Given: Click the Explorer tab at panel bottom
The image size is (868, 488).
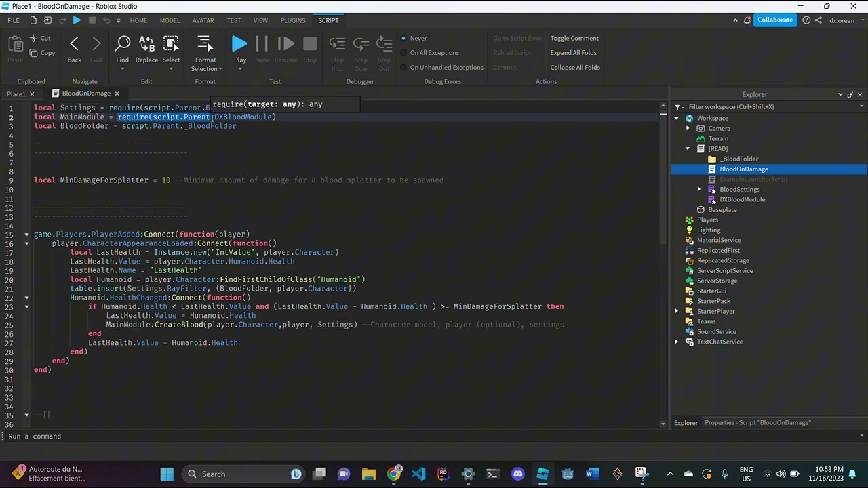Looking at the screenshot, I should (x=686, y=422).
